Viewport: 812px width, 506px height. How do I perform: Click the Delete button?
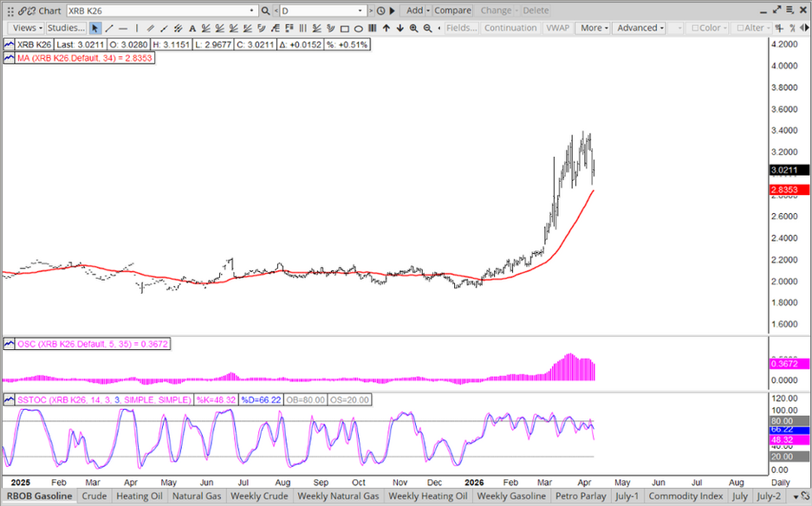[536, 10]
